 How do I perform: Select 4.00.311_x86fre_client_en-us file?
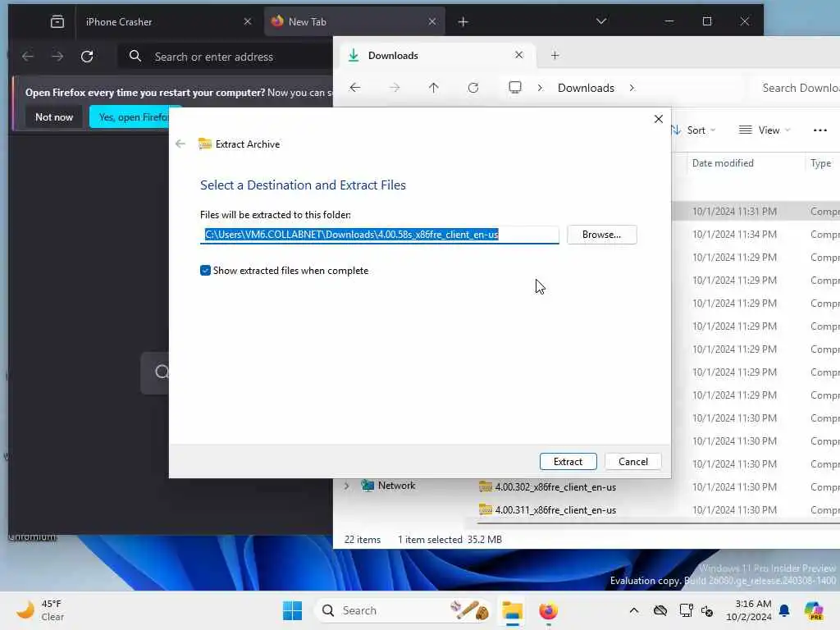coord(555,510)
